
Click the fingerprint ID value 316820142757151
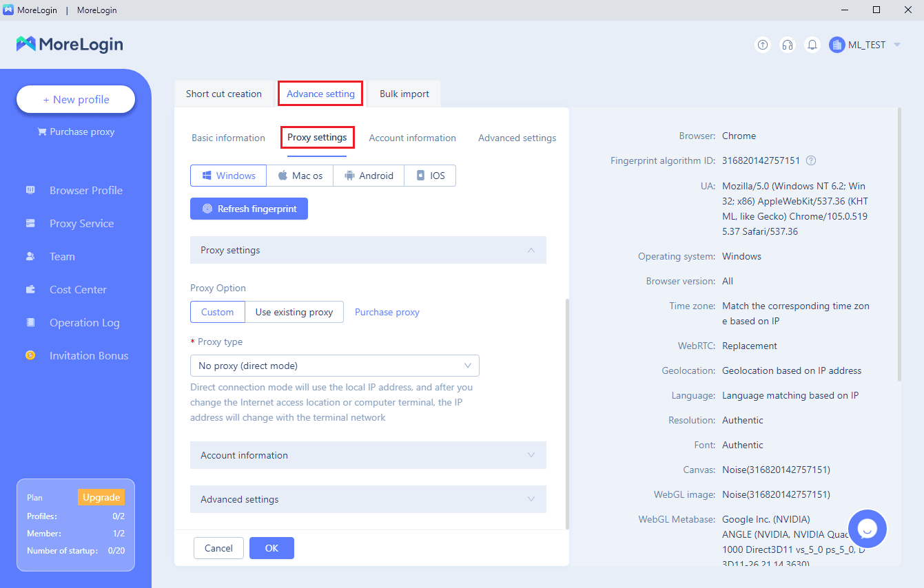[761, 160]
